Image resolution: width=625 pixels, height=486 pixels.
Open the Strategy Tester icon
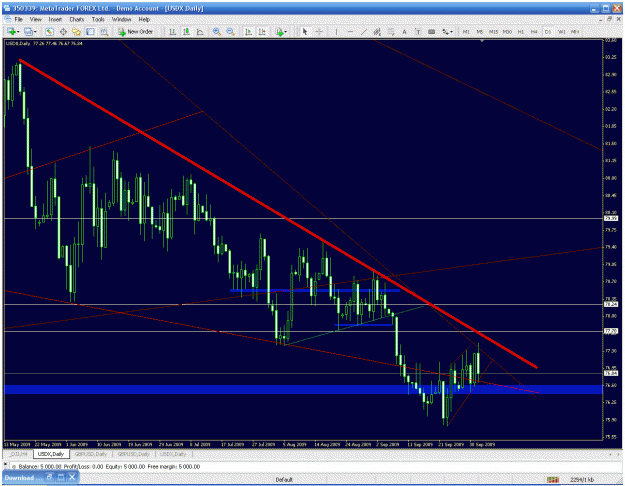click(x=104, y=31)
